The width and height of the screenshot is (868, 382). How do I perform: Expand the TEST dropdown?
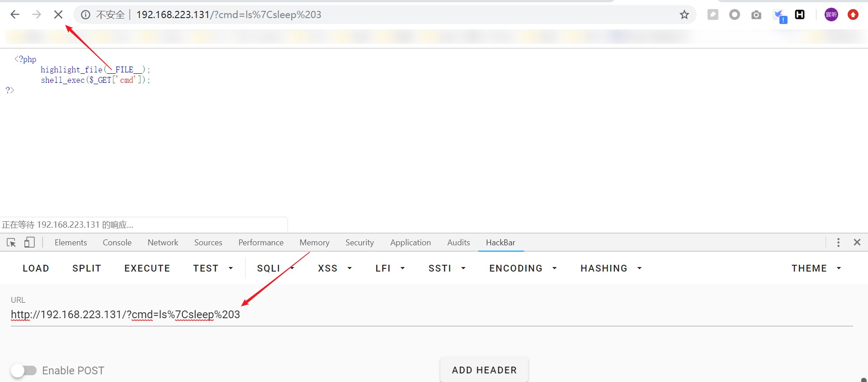click(x=213, y=268)
